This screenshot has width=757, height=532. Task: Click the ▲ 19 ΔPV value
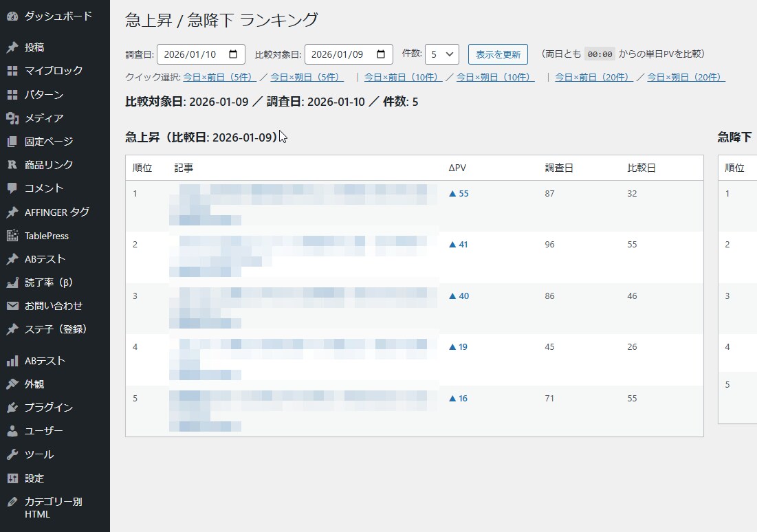pyautogui.click(x=458, y=347)
